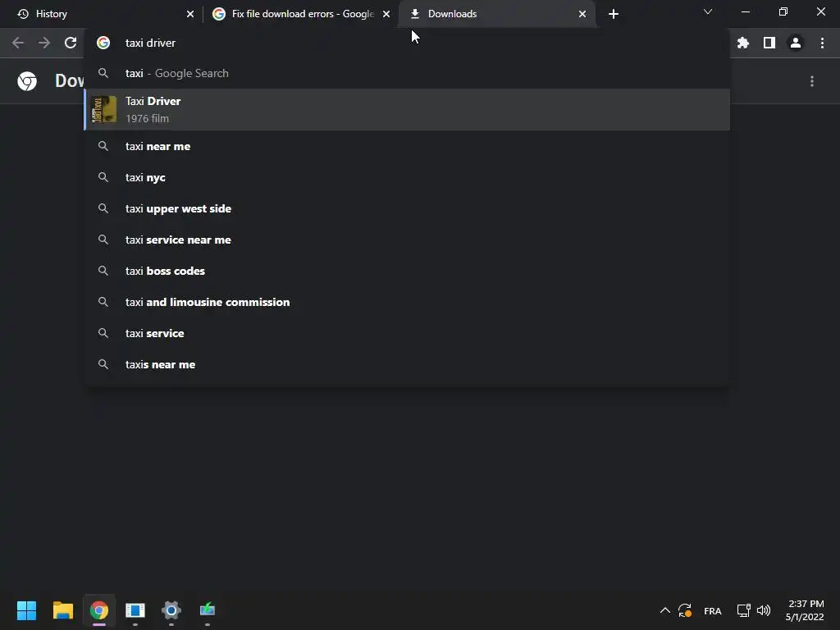The height and width of the screenshot is (630, 840).
Task: Close the History tab
Action: tap(190, 14)
